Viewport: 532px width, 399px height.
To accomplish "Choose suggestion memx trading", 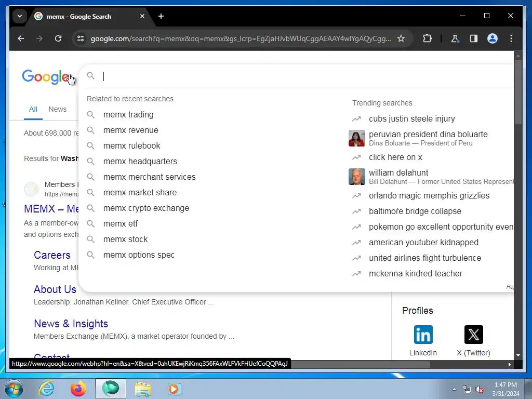I will point(128,115).
